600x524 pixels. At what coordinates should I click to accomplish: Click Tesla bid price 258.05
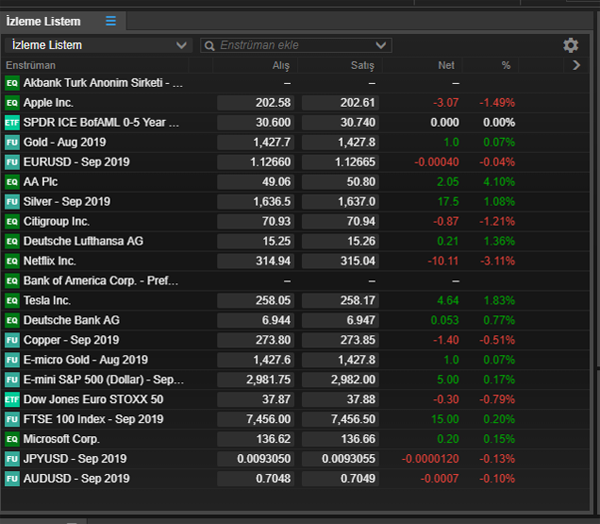coord(255,300)
